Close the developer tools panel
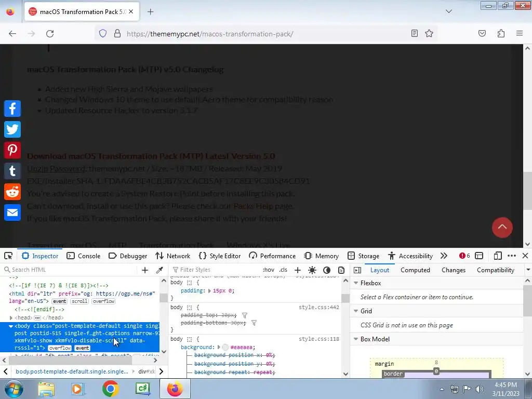532x399 pixels. click(x=525, y=256)
